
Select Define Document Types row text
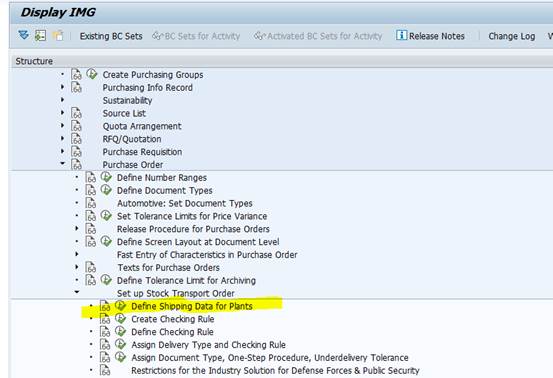coord(165,191)
